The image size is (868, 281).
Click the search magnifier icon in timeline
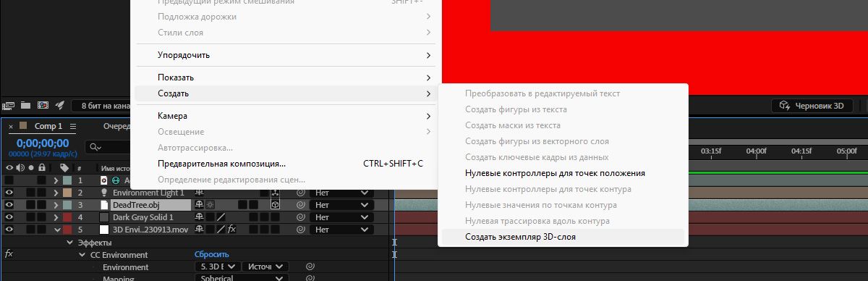tap(94, 147)
